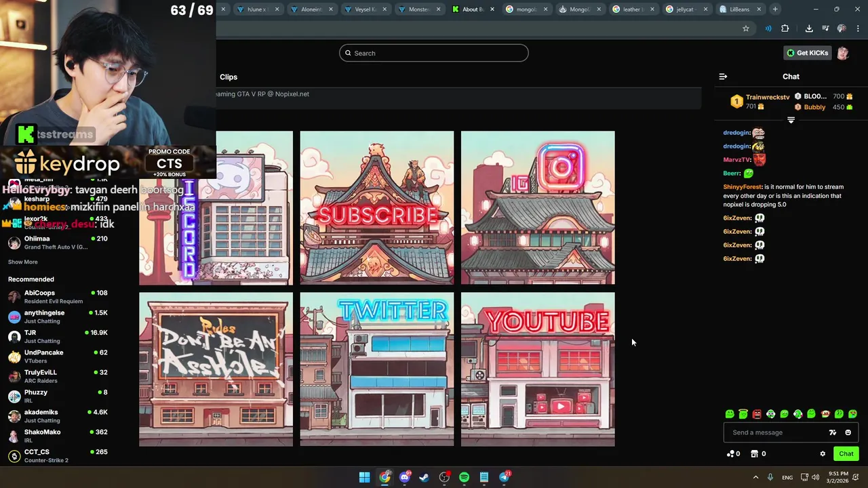This screenshot has width=868, height=488.
Task: Open volume control in system tray
Action: click(815, 477)
